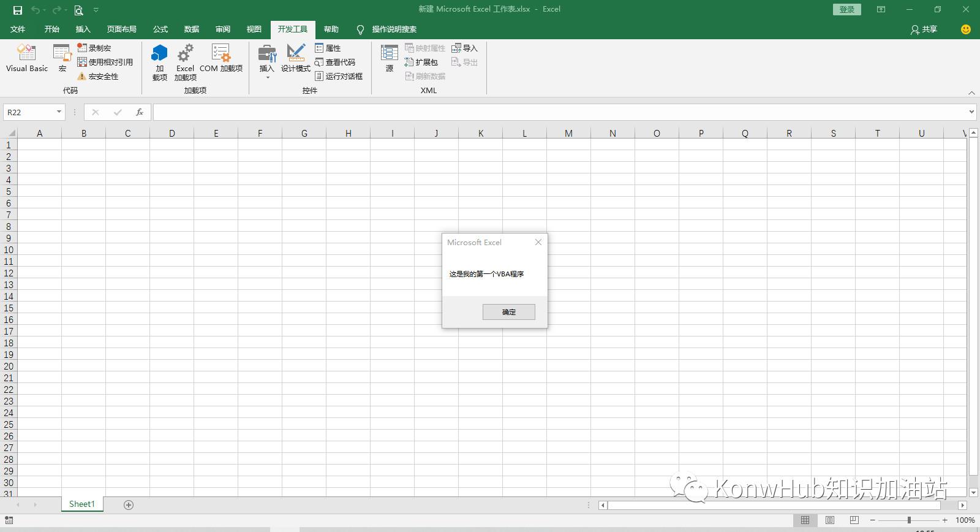Click the smiley feedback icon

pyautogui.click(x=966, y=29)
